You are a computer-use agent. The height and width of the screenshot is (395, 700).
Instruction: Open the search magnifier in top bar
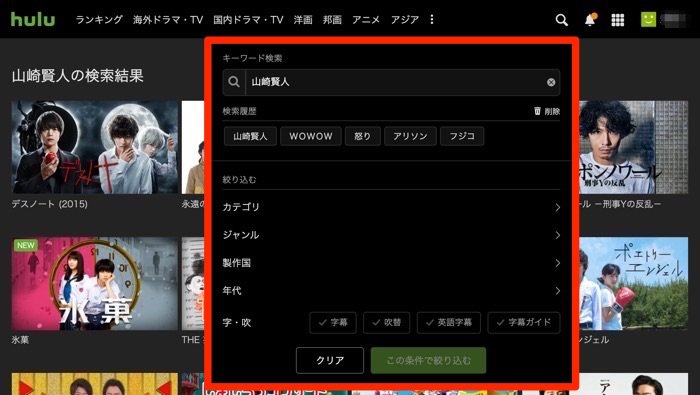tap(562, 20)
